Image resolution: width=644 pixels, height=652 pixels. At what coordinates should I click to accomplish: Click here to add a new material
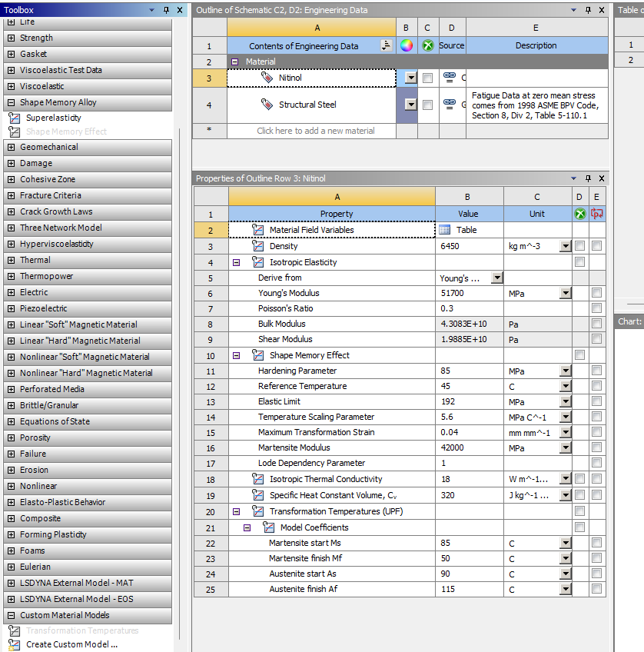pyautogui.click(x=315, y=131)
